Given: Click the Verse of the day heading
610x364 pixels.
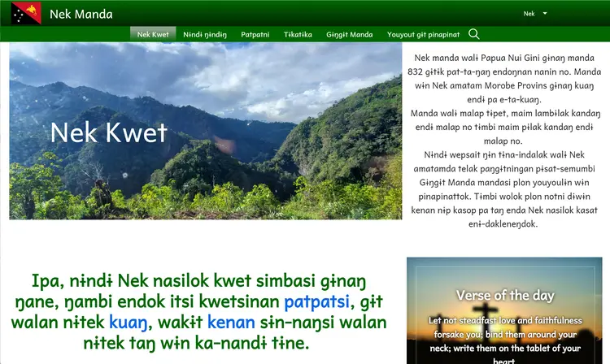Looking at the screenshot, I should 505,296.
